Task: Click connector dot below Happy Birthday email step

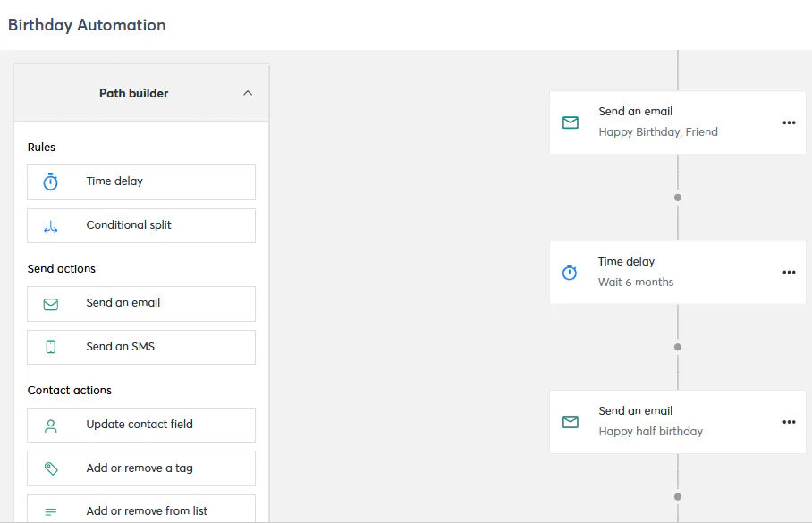Action: click(678, 198)
